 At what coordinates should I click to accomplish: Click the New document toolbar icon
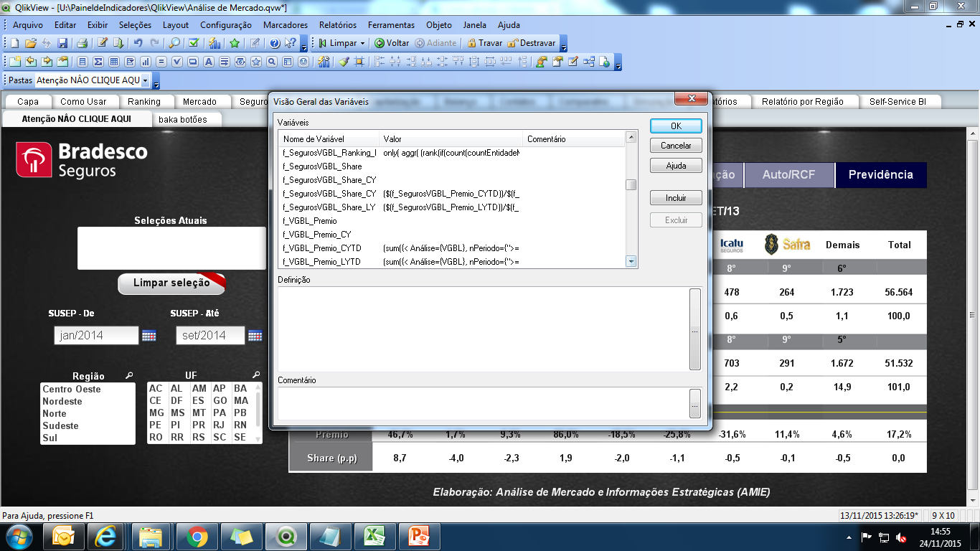[14, 43]
